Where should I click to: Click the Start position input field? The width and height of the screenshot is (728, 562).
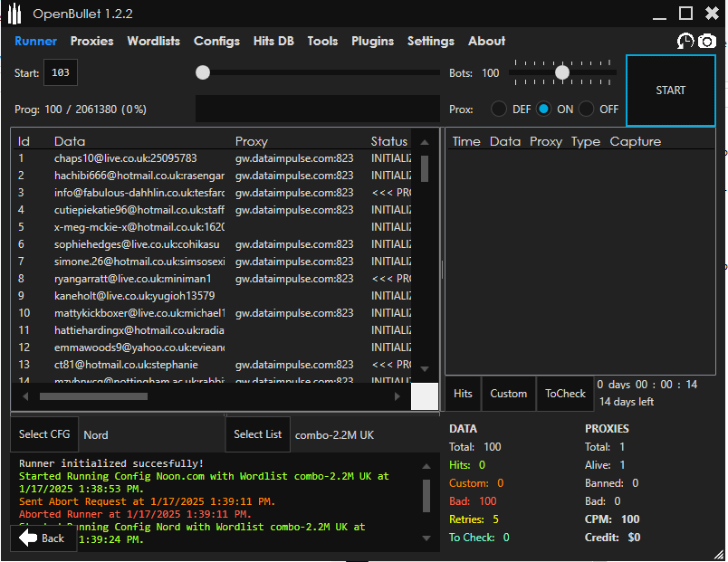click(62, 72)
